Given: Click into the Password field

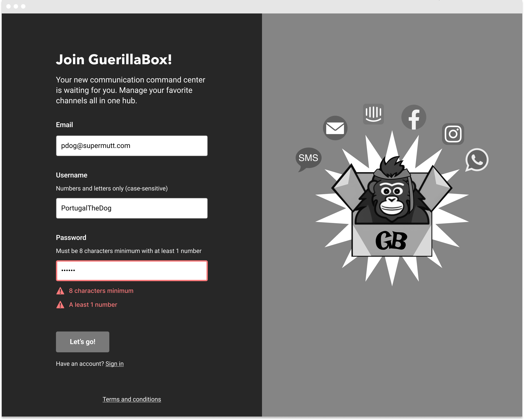Looking at the screenshot, I should pyautogui.click(x=132, y=271).
